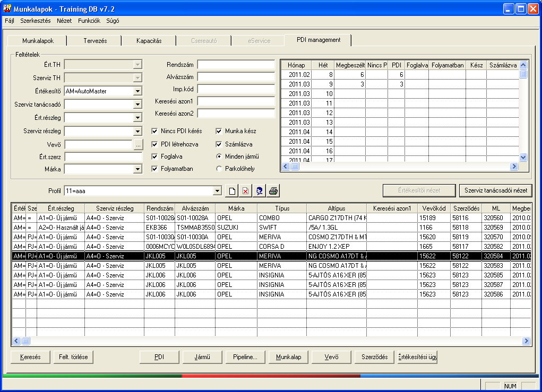Open the Pipeline... button
Viewport: 542px width, 392px height.
(x=245, y=357)
